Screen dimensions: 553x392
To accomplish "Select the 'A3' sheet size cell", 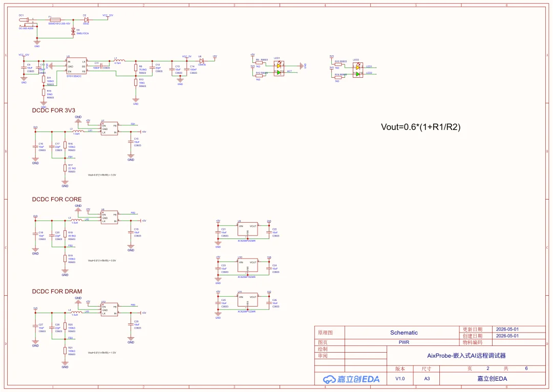I will (x=427, y=379).
